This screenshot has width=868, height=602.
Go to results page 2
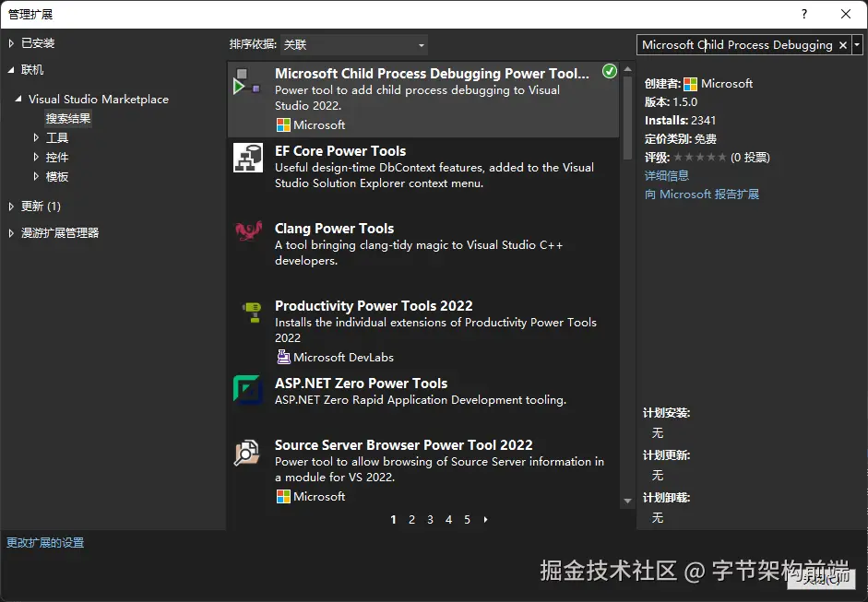[x=411, y=520]
